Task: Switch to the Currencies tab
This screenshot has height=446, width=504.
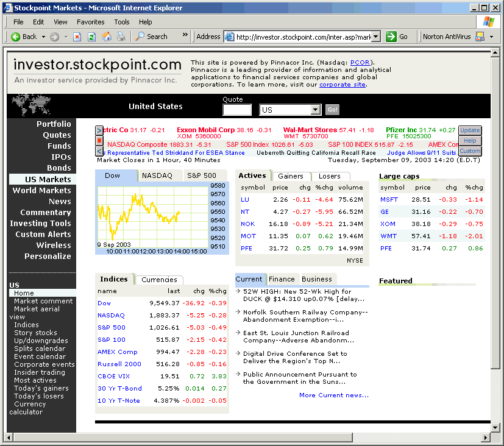Action: 159,279
